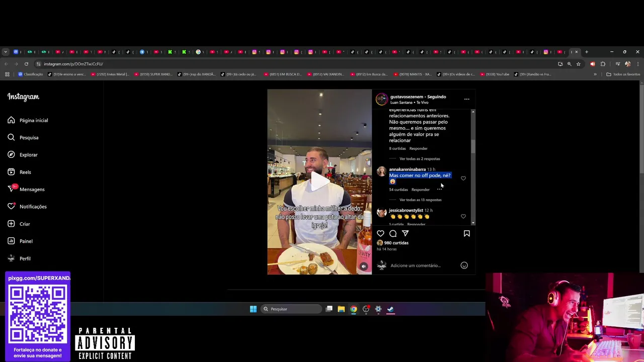Viewport: 644px width, 362px height.
Task: Open jessicabrowstylist username link
Action: tap(406, 210)
